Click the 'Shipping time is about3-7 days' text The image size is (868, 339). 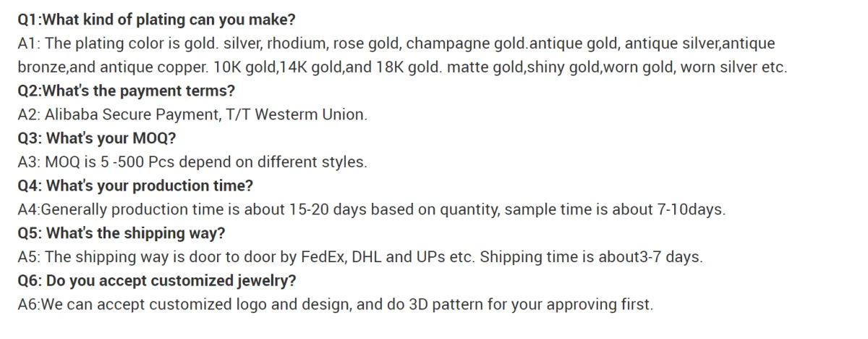(x=590, y=257)
